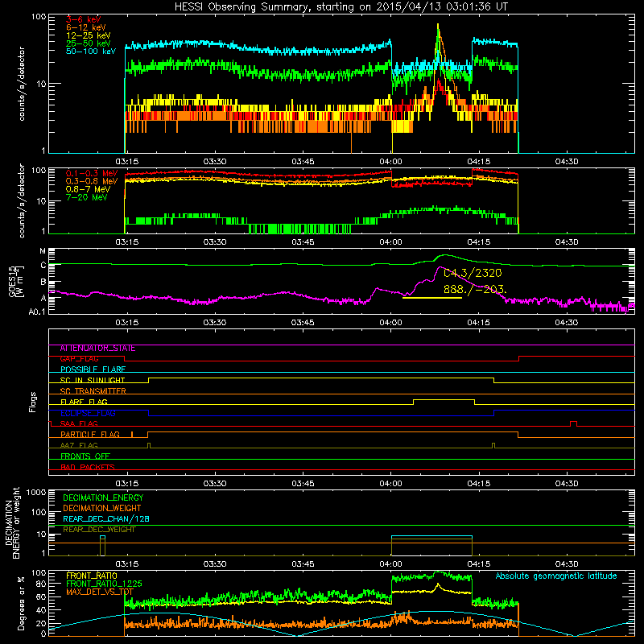Click the vertical Flags axis title
The width and height of the screenshot is (644, 644).
point(33,402)
